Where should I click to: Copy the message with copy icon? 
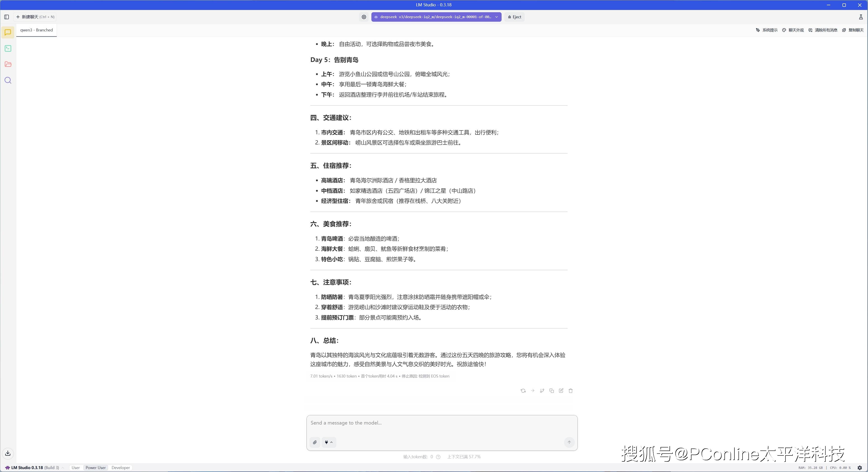pyautogui.click(x=551, y=391)
